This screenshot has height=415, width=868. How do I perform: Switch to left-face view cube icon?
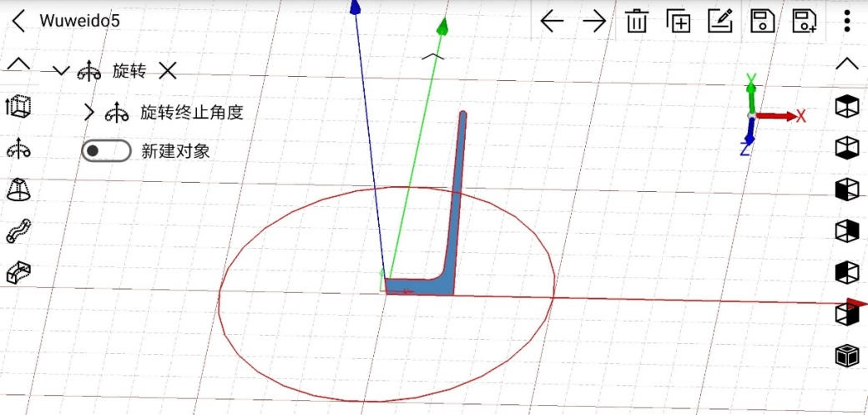pyautogui.click(x=847, y=189)
